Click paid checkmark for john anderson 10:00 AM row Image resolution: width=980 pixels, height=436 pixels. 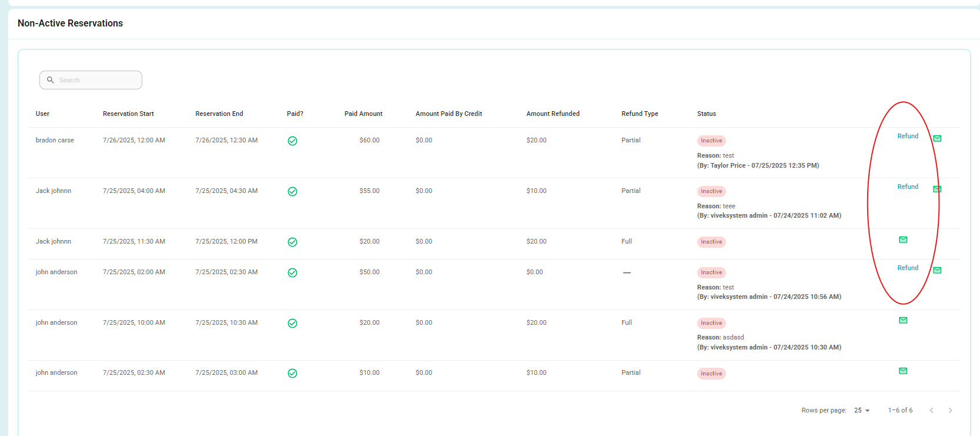click(292, 323)
